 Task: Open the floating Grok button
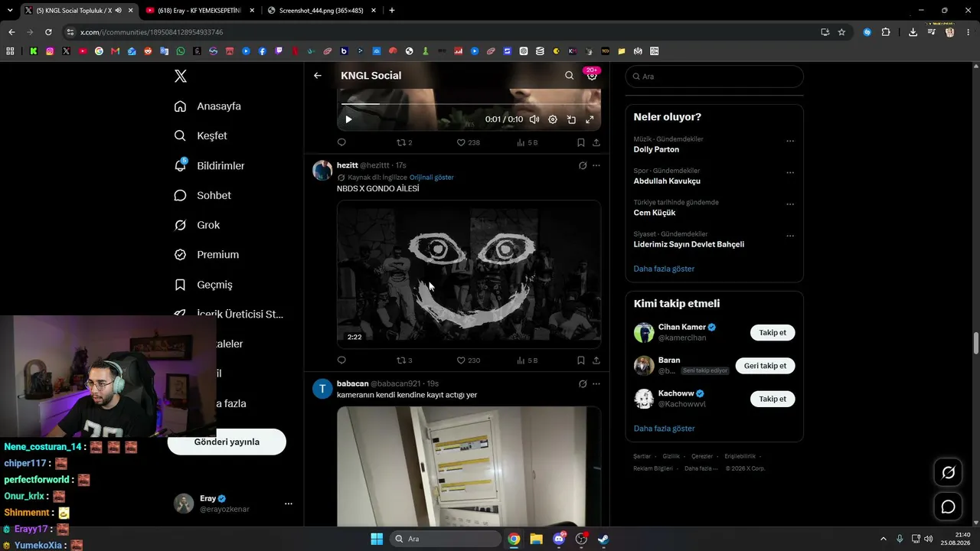(x=948, y=473)
